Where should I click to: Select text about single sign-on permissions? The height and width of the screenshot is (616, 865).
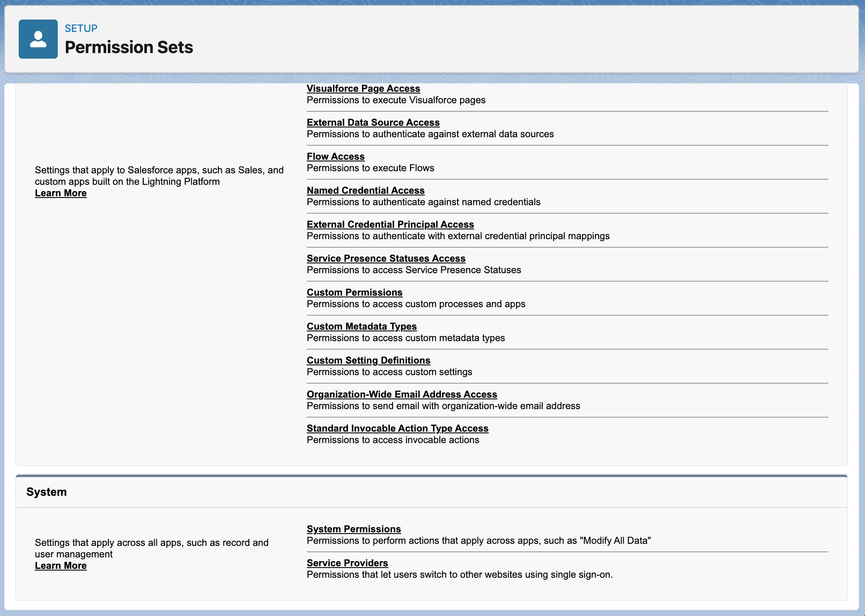pyautogui.click(x=460, y=574)
